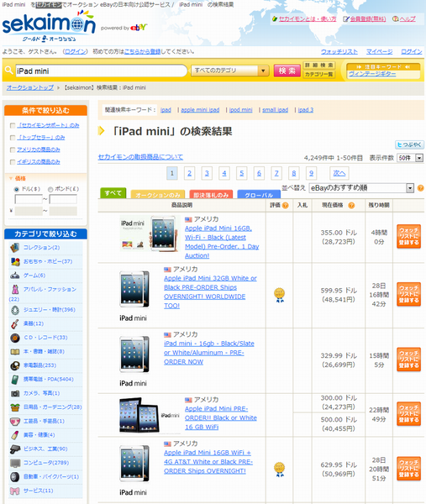The image size is (426, 504).
Task: Open the Toys and Hobby category icon
Action: (15, 261)
